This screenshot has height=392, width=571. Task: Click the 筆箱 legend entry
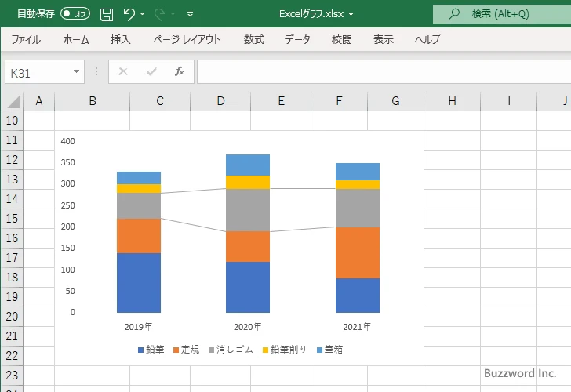click(x=329, y=350)
